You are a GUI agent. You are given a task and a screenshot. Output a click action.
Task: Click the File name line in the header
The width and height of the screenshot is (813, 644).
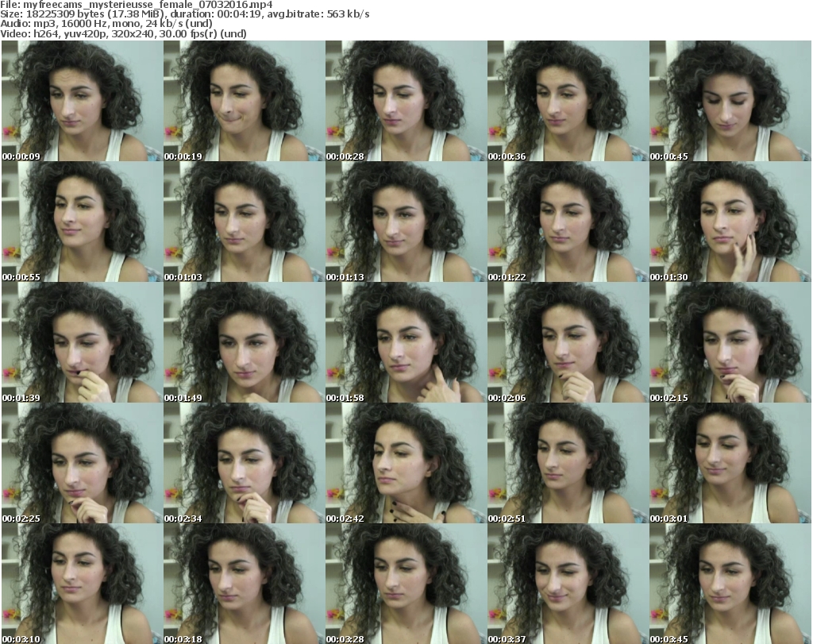click(137, 5)
